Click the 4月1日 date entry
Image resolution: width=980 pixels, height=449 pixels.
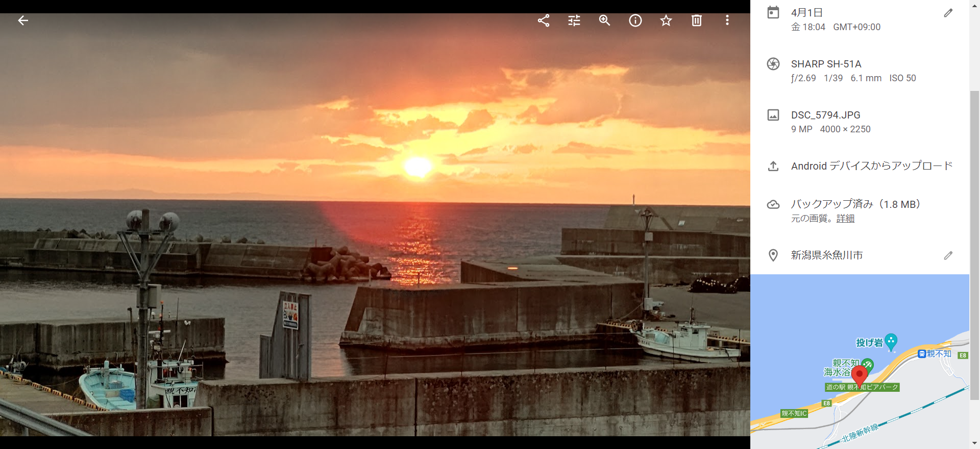click(807, 13)
